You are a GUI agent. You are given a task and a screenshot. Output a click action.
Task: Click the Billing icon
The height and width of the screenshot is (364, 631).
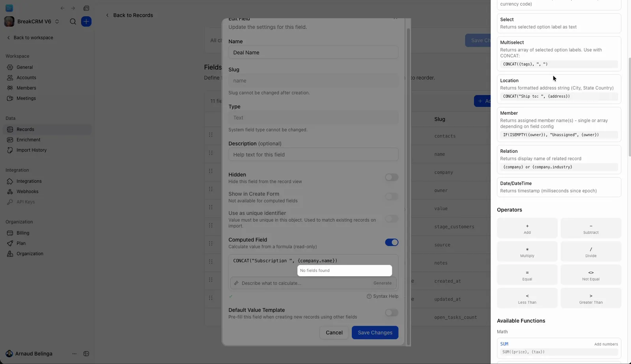10,233
